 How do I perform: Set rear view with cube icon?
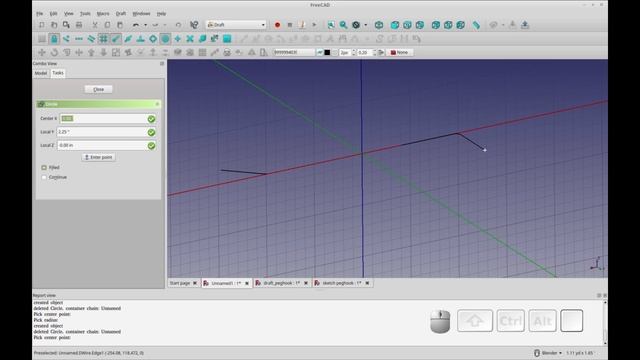click(x=436, y=25)
